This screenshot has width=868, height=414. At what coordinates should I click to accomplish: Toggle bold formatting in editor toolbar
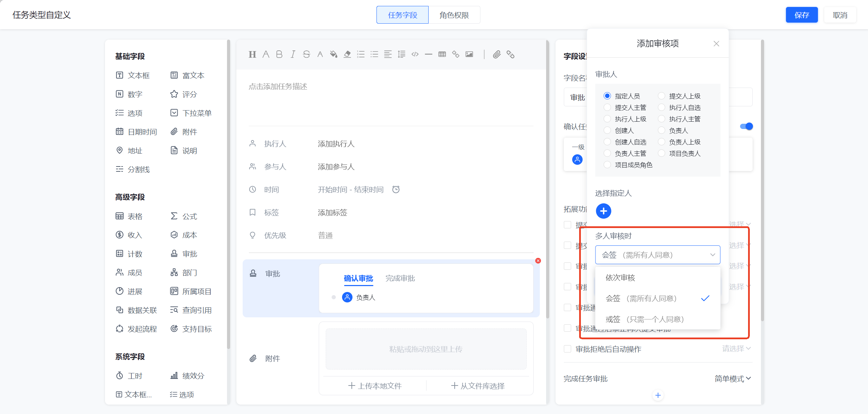[279, 55]
